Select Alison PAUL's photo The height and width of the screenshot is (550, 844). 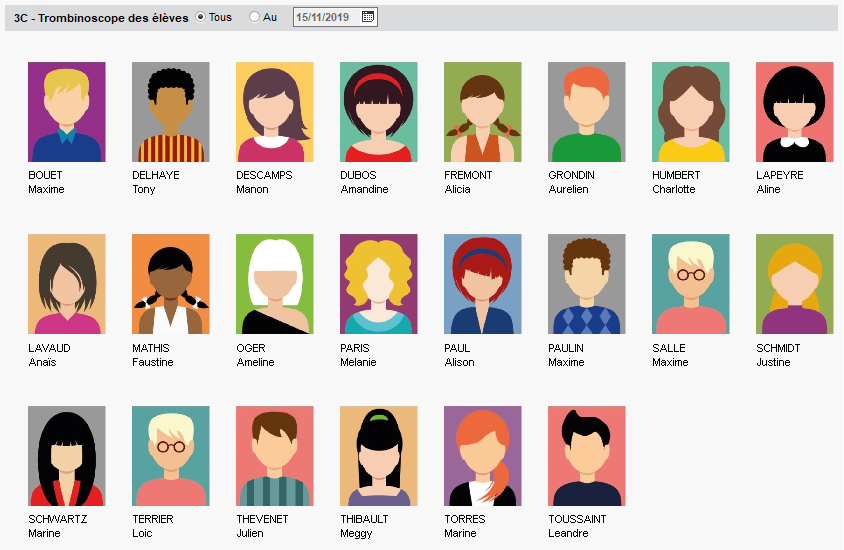[483, 284]
